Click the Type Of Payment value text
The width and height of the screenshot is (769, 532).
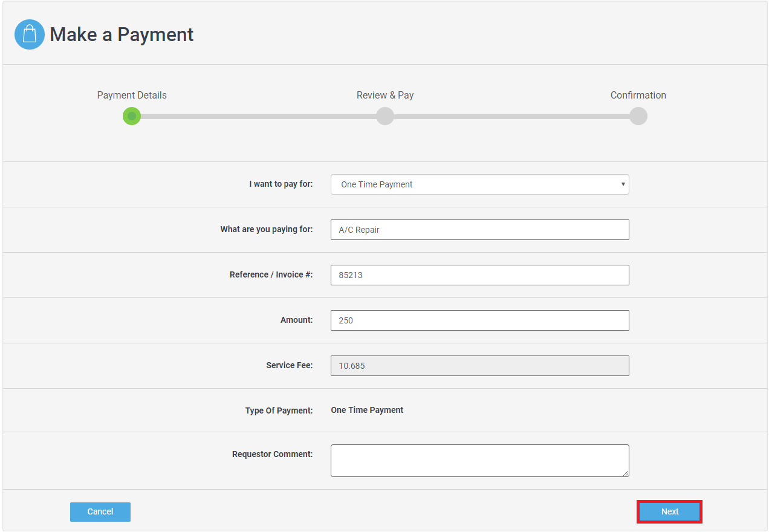(367, 410)
